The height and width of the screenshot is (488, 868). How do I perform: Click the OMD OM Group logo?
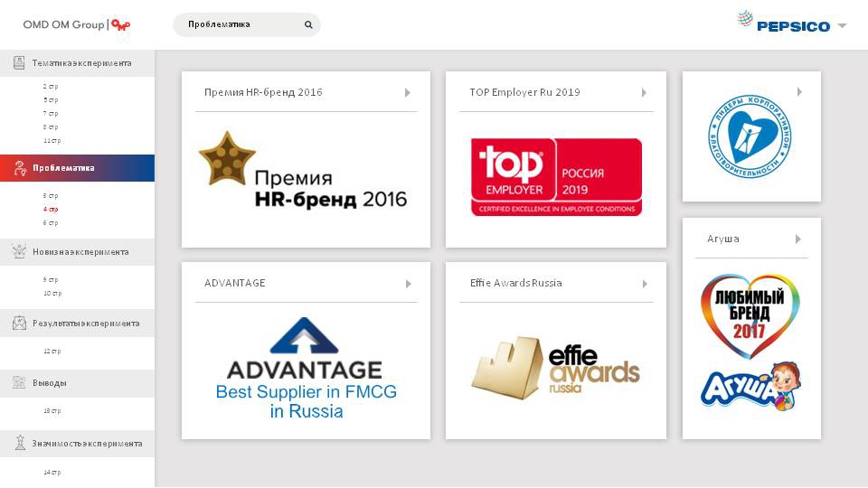77,25
